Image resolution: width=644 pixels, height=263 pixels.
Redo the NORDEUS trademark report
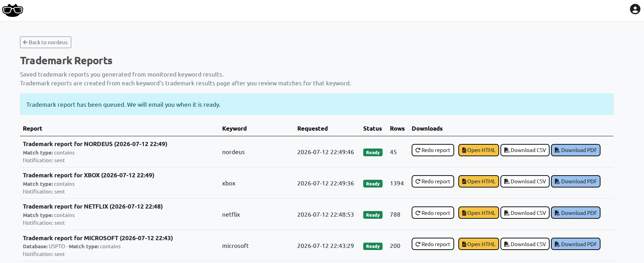pyautogui.click(x=433, y=150)
